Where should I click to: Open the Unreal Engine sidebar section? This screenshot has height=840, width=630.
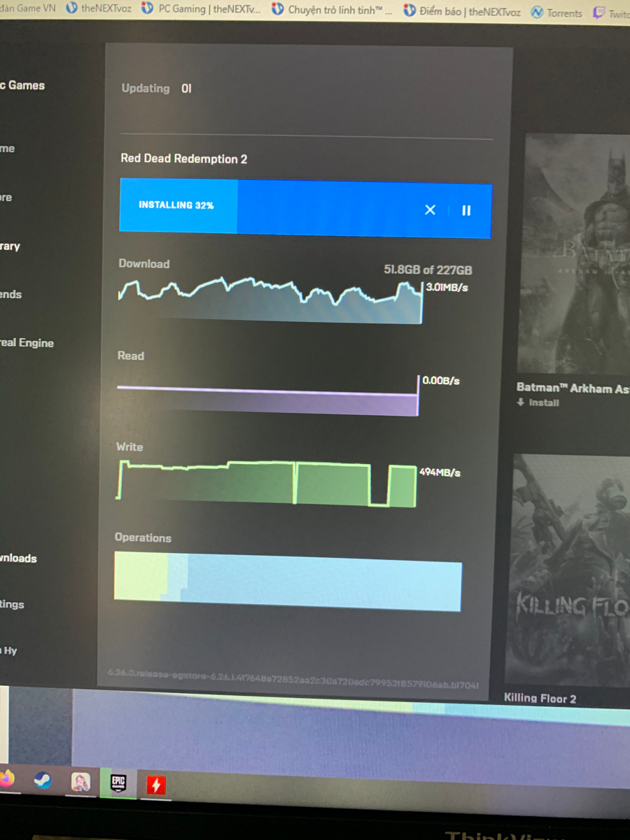tap(27, 343)
